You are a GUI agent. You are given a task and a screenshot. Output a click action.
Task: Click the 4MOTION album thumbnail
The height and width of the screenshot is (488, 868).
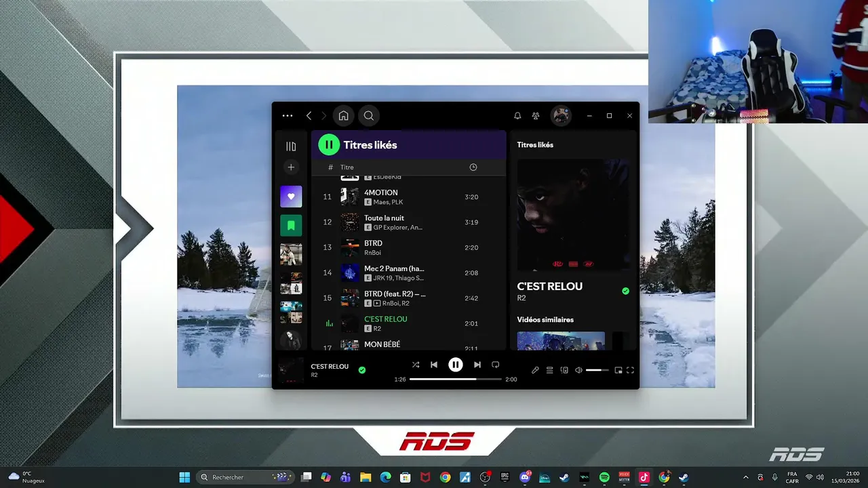coord(349,197)
